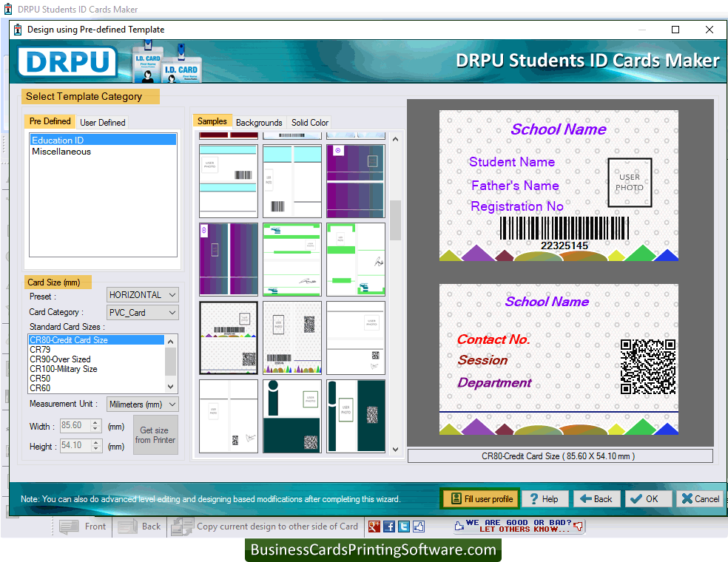Expand the Card Category PVC_Card dropdown
Image resolution: width=728 pixels, height=562 pixels.
tap(172, 312)
